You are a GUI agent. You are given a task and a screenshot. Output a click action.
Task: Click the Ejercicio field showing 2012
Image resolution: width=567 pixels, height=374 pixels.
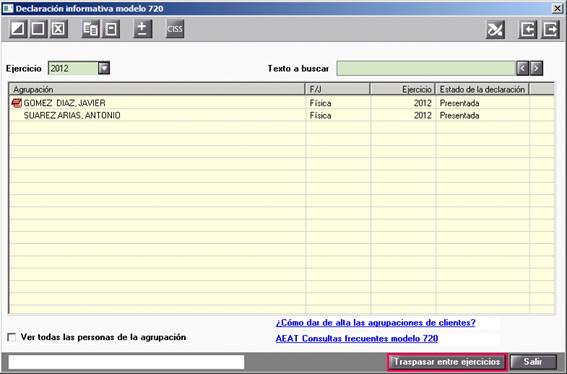pos(73,68)
